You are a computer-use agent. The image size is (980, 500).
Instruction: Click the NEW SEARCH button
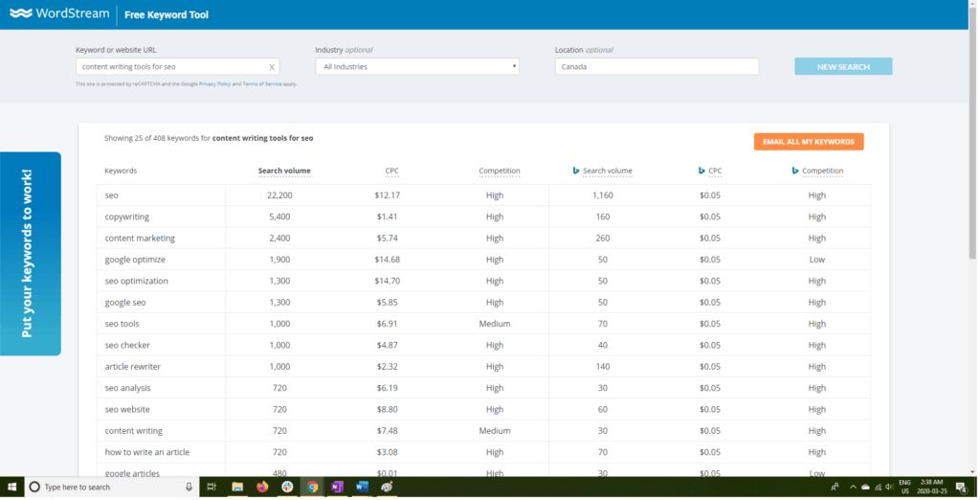[x=845, y=67]
